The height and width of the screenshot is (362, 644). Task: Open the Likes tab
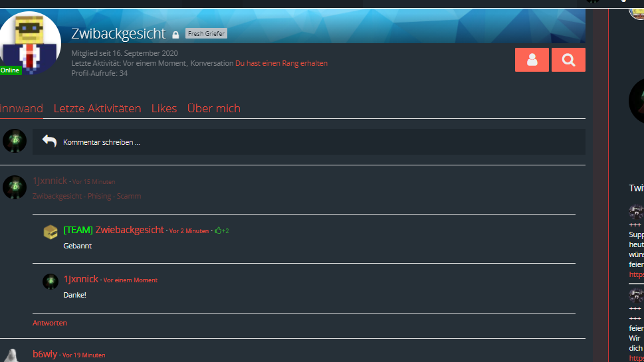click(x=164, y=108)
